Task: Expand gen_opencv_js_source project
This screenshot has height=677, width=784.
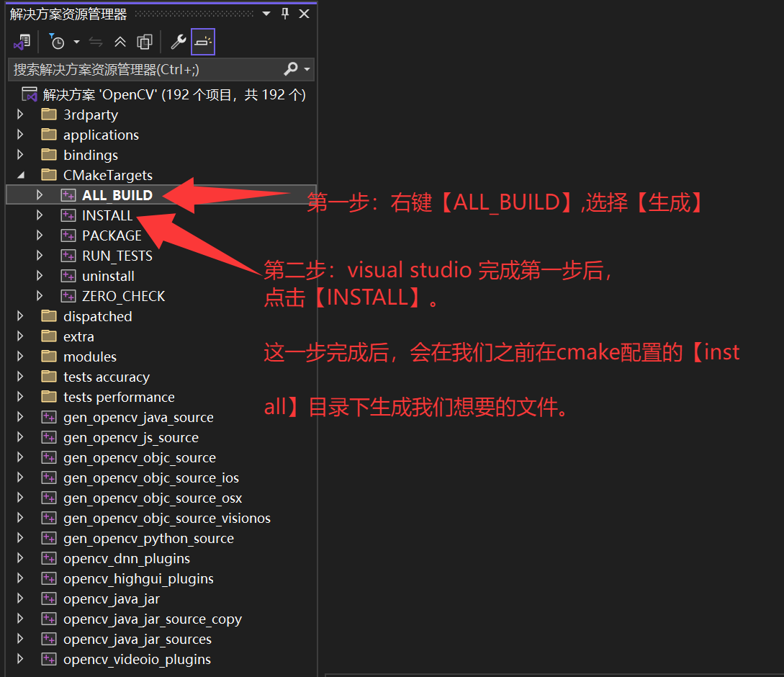Action: (x=20, y=437)
